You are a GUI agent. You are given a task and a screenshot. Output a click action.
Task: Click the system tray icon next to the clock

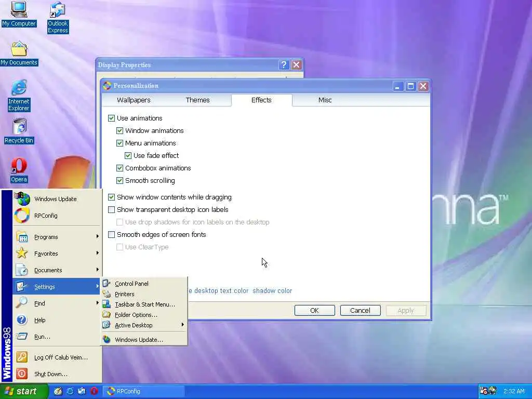tap(493, 391)
